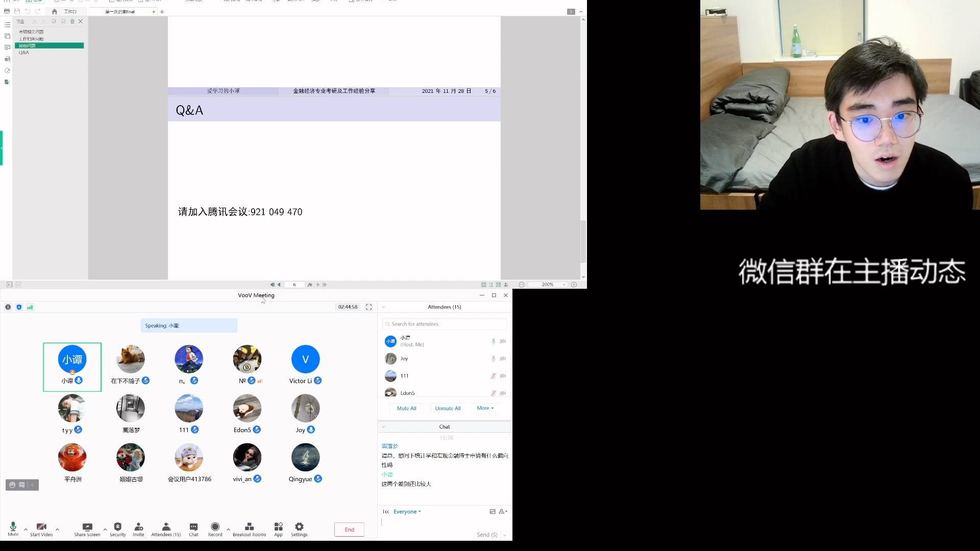Click Send chat message button

tap(486, 534)
